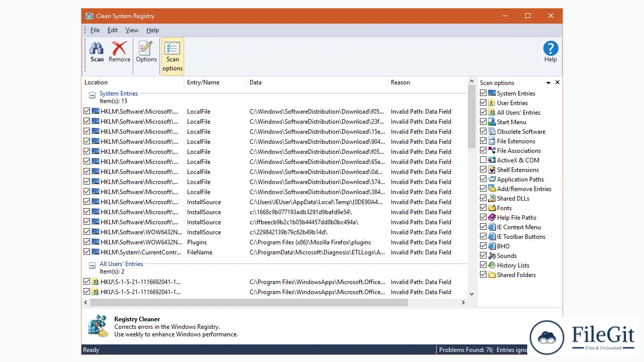The height and width of the screenshot is (362, 644).
Task: Click the Application Paths folder icon
Action: [492, 179]
